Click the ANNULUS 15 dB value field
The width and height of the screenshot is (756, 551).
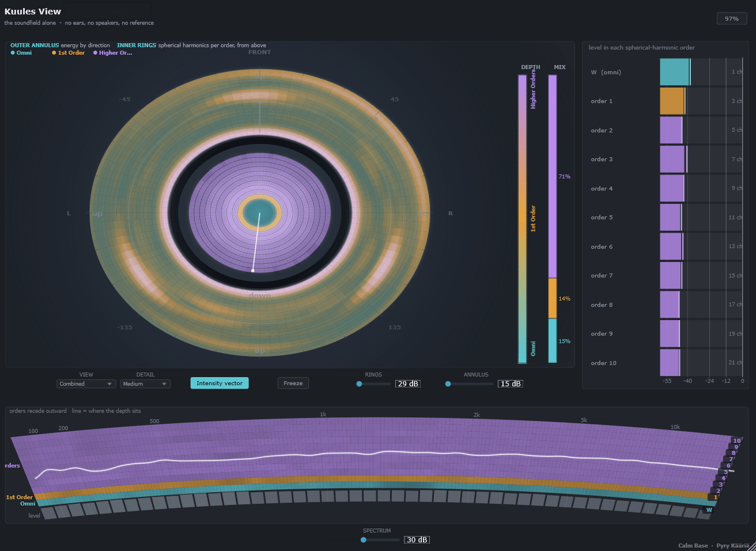(x=511, y=383)
